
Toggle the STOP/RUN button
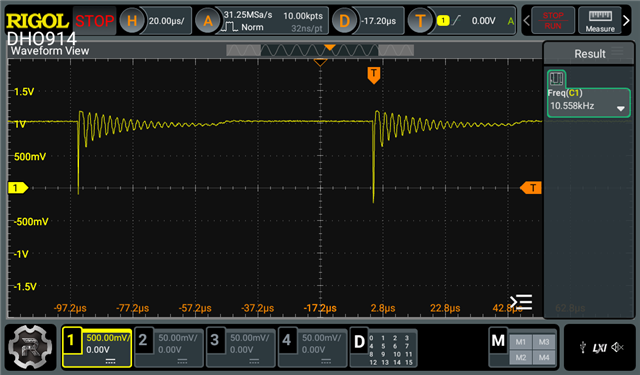click(553, 20)
